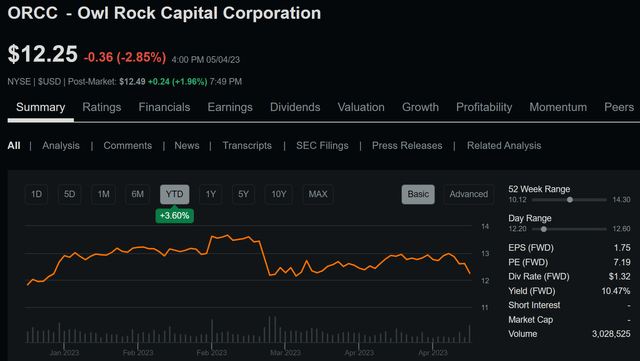The image size is (640, 361).
Task: Switch the chart to 1Y
Action: tap(211, 194)
